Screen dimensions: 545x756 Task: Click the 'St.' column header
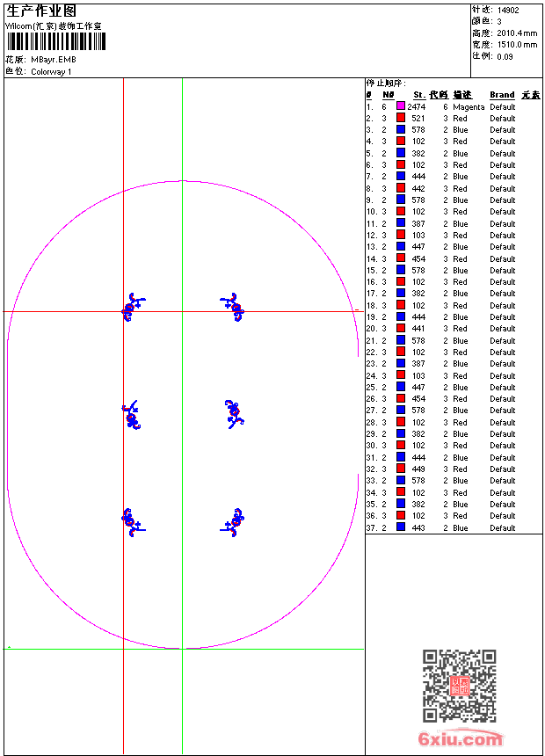[419, 95]
